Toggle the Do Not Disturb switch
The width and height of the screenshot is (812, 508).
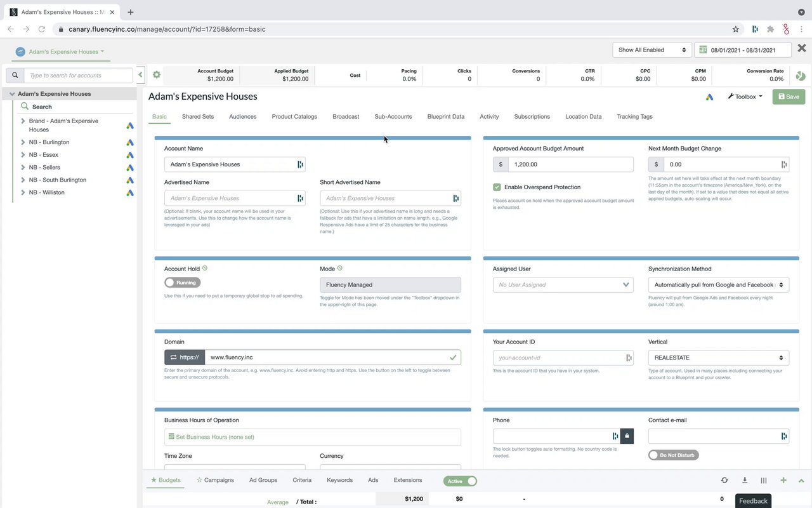click(x=672, y=455)
